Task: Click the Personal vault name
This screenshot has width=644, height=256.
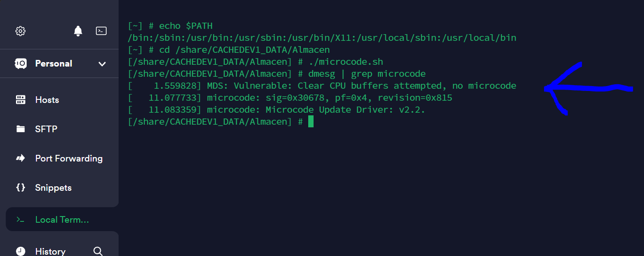Action: click(54, 63)
